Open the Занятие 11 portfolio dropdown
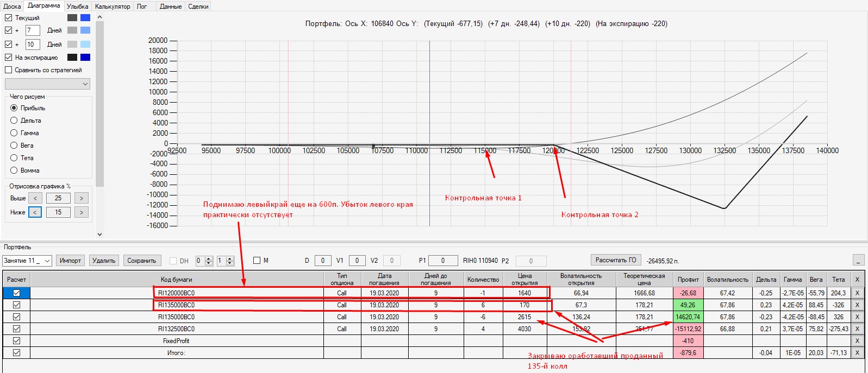 click(27, 261)
